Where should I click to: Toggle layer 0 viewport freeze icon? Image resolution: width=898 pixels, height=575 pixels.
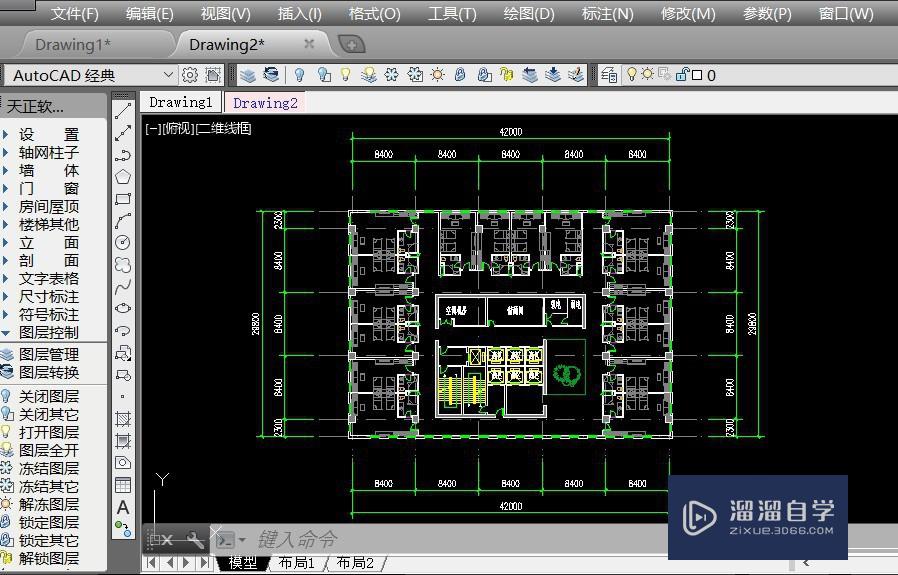pyautogui.click(x=664, y=74)
